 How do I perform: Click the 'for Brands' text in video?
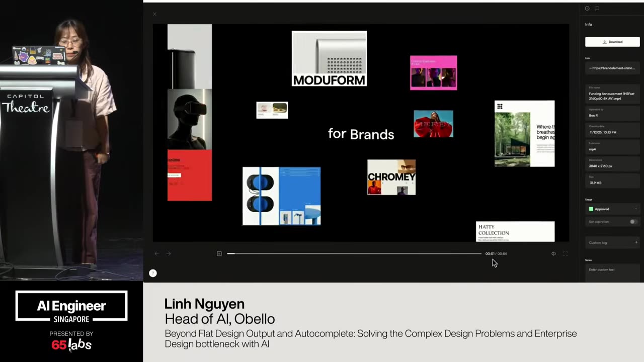point(361,134)
